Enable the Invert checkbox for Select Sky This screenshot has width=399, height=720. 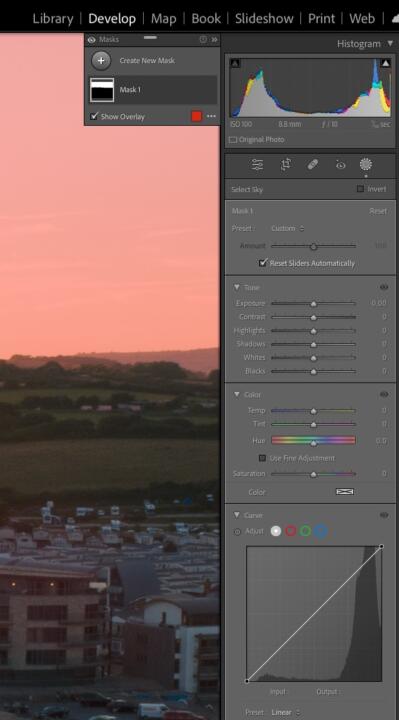pyautogui.click(x=360, y=189)
